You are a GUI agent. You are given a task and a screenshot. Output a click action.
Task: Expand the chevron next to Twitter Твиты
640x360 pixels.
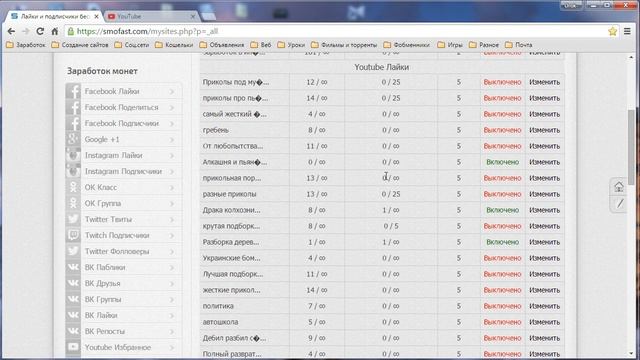(172, 220)
